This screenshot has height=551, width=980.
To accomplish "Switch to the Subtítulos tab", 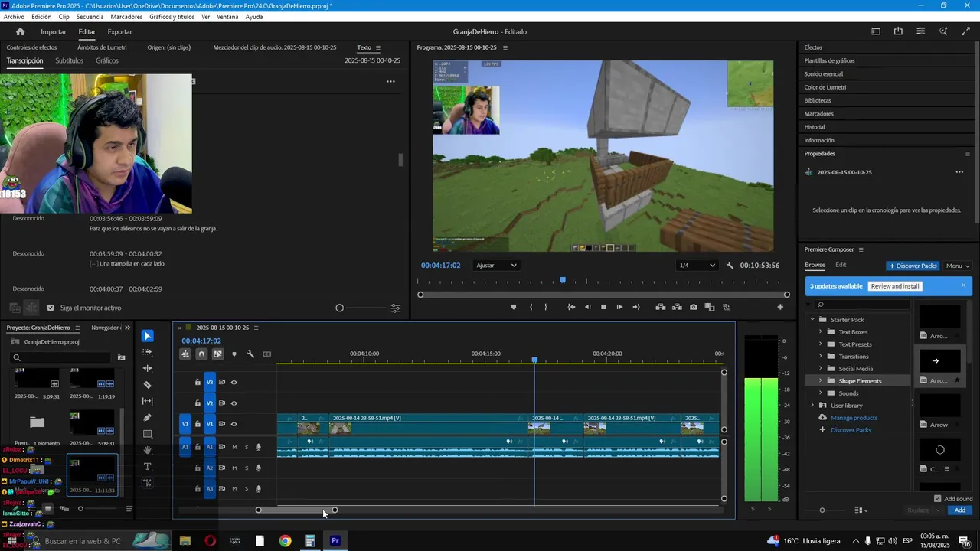I will (x=69, y=60).
